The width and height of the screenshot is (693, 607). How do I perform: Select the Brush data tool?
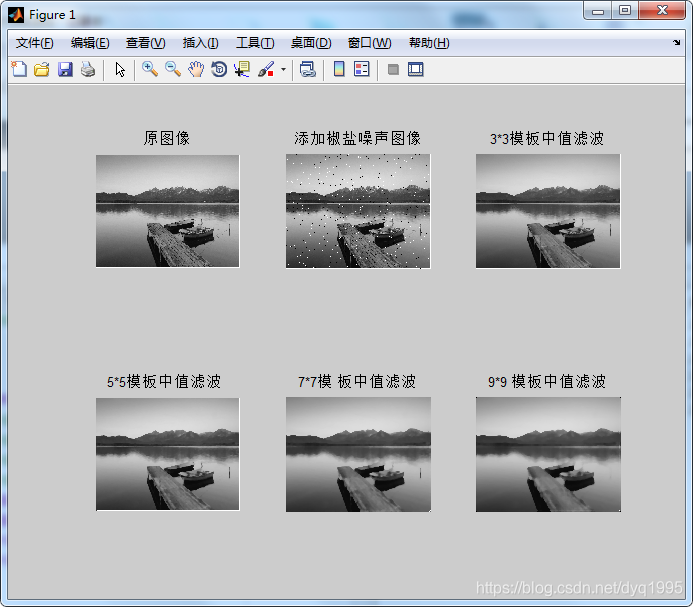pos(266,69)
